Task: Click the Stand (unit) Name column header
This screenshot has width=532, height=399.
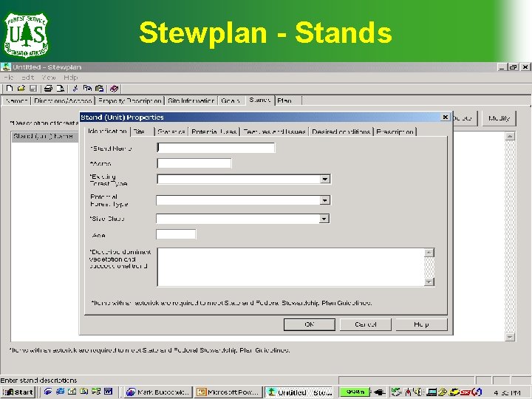Action: click(x=45, y=137)
